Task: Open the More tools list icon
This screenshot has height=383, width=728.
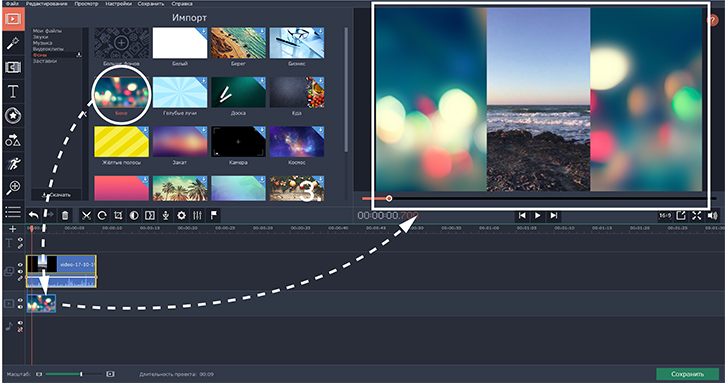Action: pos(13,212)
